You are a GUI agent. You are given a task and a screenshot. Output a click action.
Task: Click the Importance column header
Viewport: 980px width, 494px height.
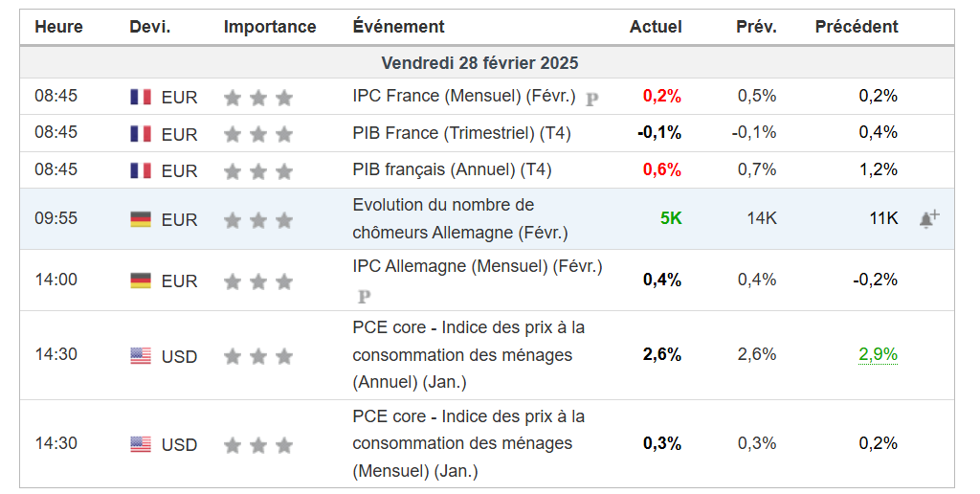270,27
